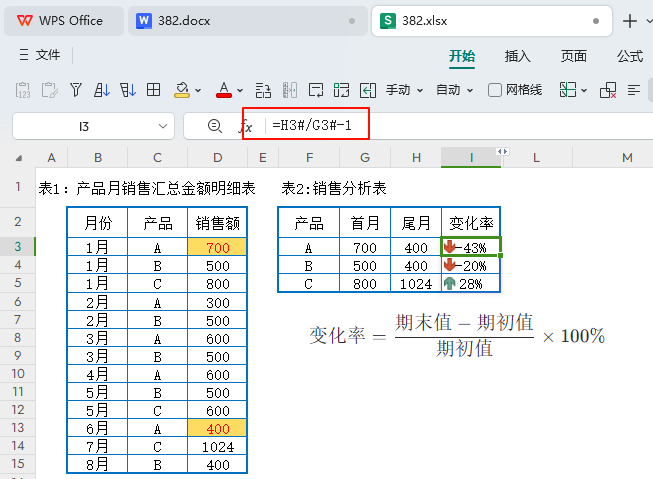
Task: Select column I header
Action: (471, 158)
